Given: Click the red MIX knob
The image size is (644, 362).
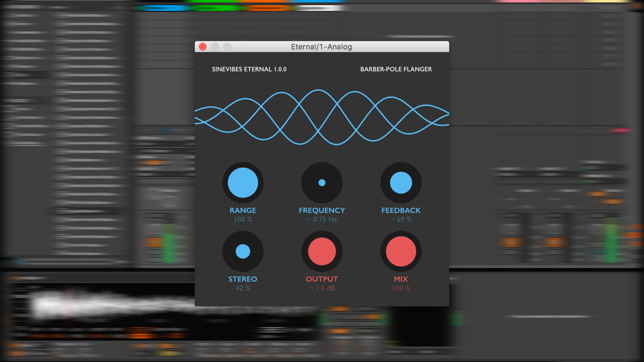Looking at the screenshot, I should pyautogui.click(x=400, y=251).
